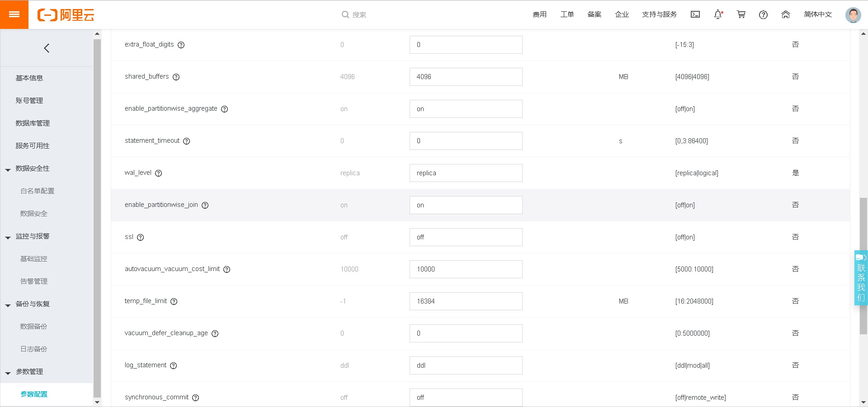The width and height of the screenshot is (868, 407).
Task: Click the autovacuum_vacuum_cost_limit value field
Action: click(466, 269)
